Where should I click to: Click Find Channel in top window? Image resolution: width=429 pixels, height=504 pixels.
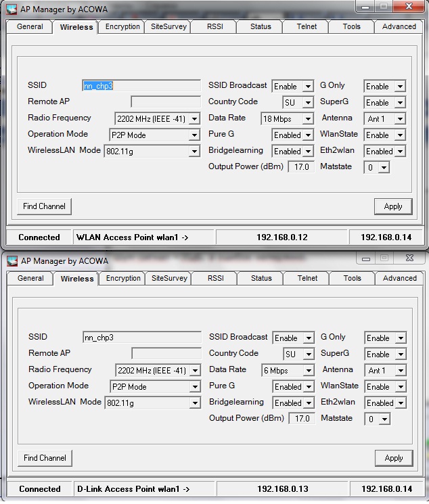44,206
